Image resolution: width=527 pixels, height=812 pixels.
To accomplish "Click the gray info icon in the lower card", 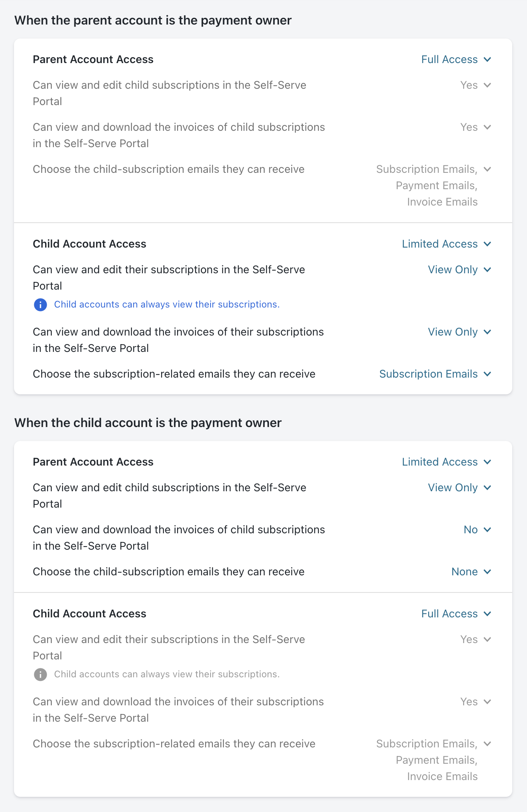I will pyautogui.click(x=40, y=674).
